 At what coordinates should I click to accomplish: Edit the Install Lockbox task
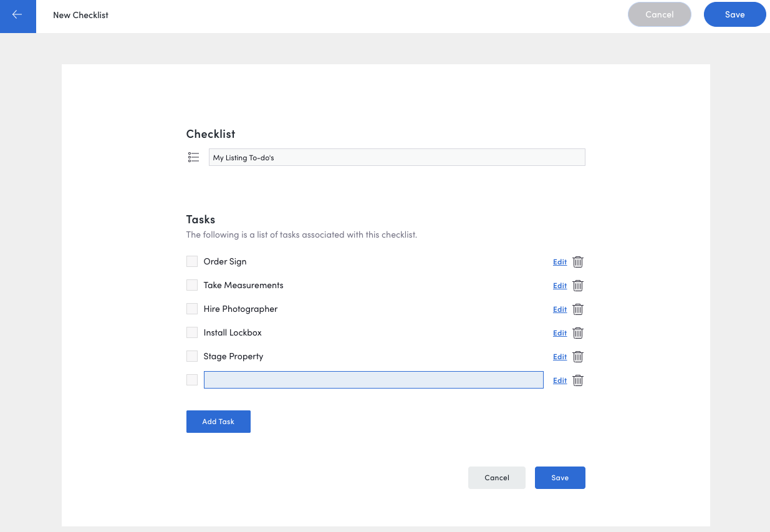pyautogui.click(x=560, y=333)
